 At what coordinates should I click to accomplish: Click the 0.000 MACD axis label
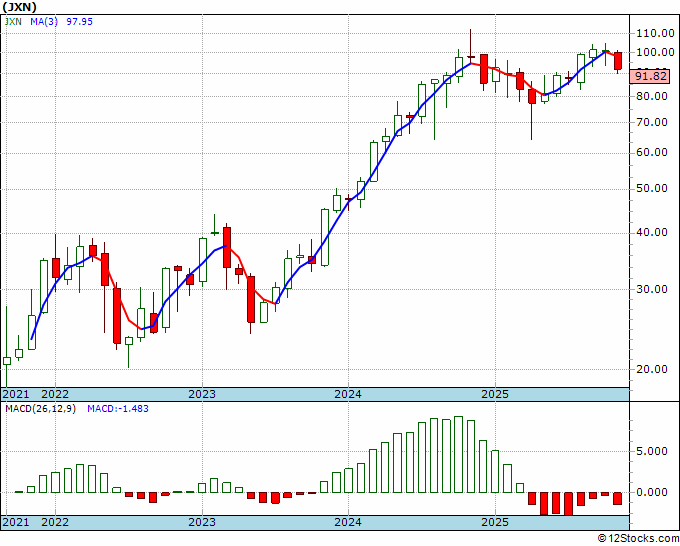652,492
